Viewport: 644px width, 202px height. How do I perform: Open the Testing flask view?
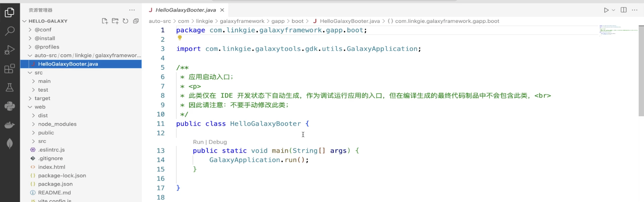10,87
